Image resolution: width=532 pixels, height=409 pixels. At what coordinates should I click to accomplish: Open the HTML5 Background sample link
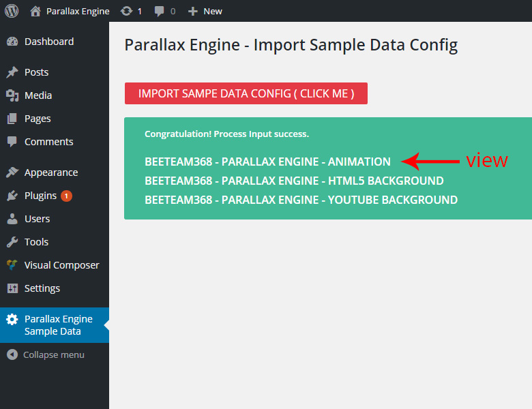click(x=294, y=181)
